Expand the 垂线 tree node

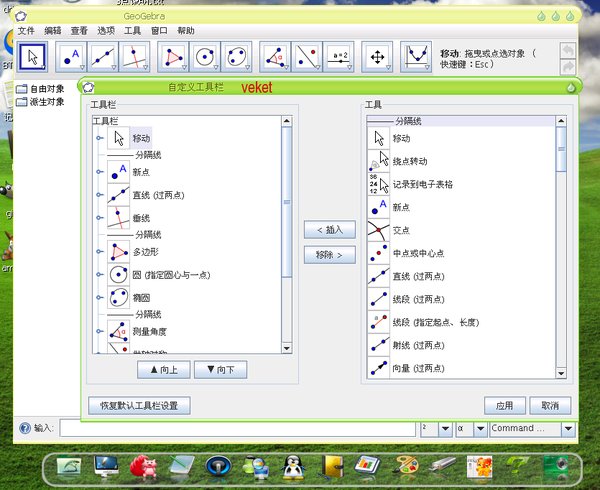(x=99, y=218)
